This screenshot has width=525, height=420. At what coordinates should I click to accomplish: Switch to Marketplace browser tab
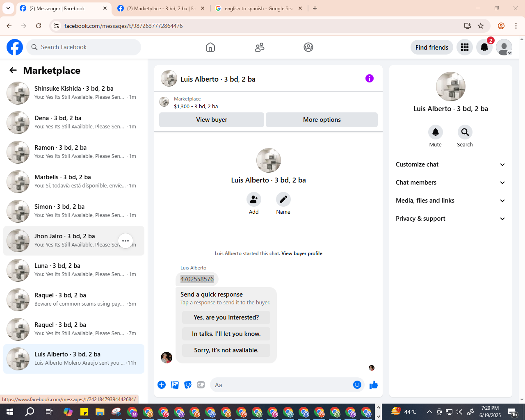(x=161, y=8)
